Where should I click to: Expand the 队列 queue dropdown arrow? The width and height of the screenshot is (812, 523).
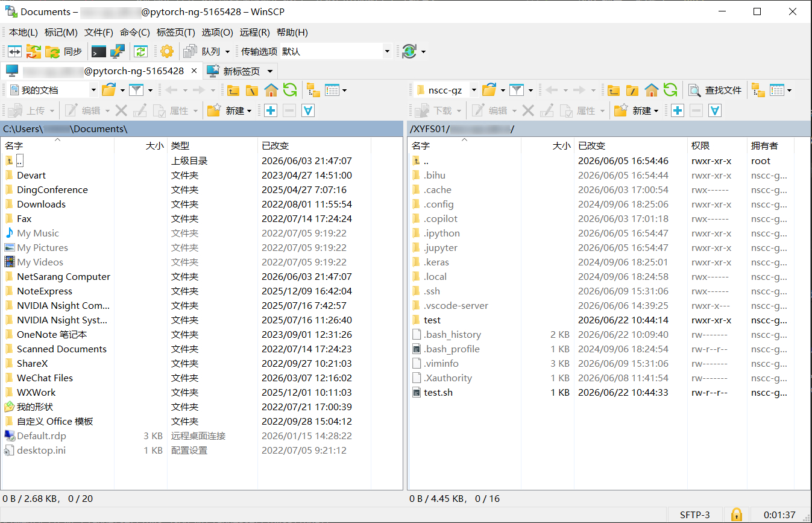click(227, 52)
